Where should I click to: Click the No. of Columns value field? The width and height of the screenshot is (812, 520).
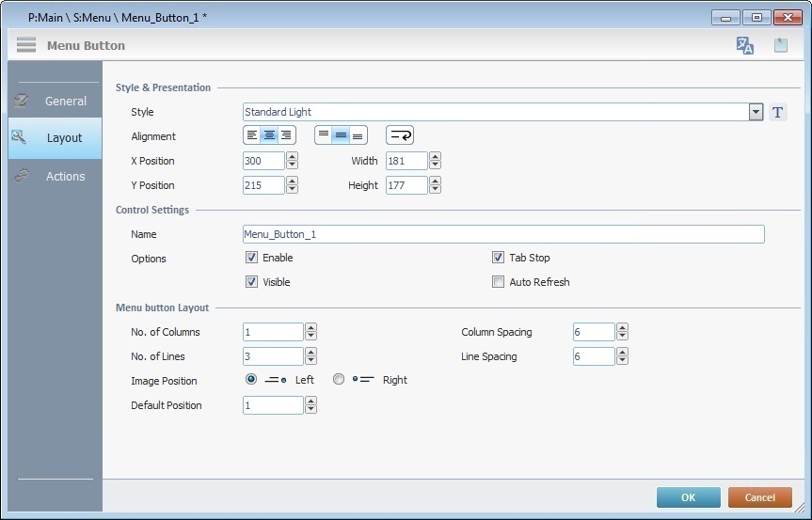(273, 332)
